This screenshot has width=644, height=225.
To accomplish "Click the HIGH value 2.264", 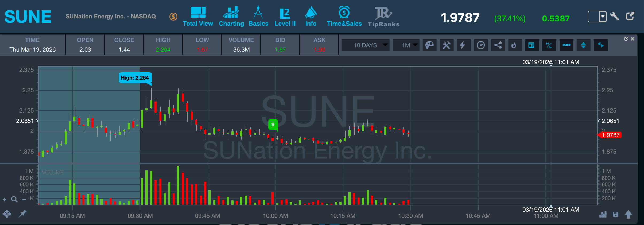I will click(163, 50).
